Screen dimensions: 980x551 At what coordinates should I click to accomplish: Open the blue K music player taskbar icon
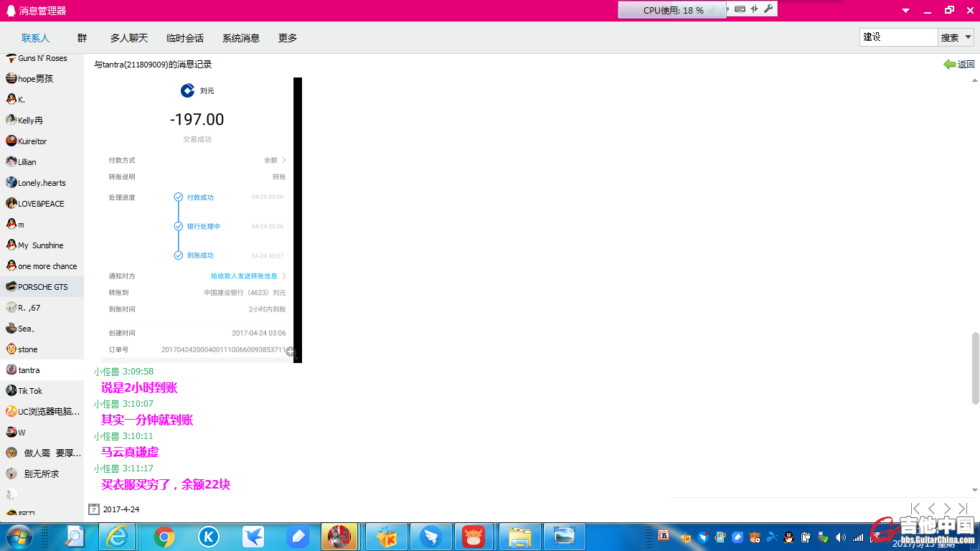coord(209,537)
